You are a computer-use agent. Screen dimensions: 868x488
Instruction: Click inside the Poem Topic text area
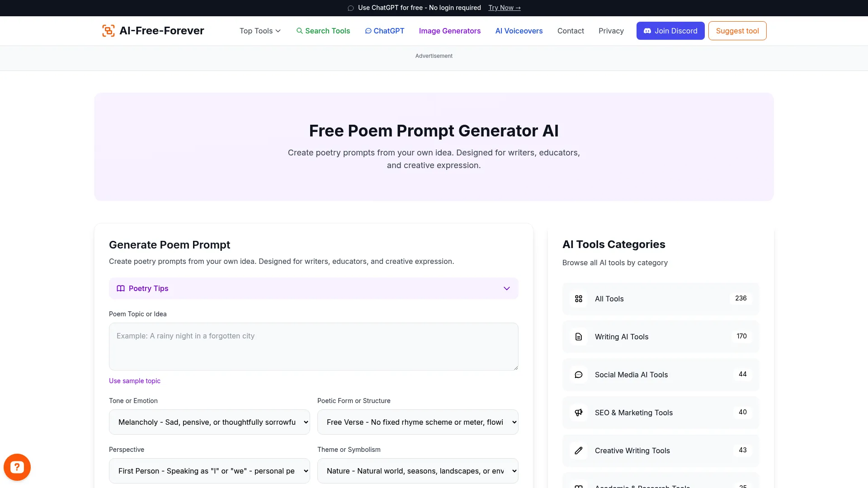pos(313,346)
